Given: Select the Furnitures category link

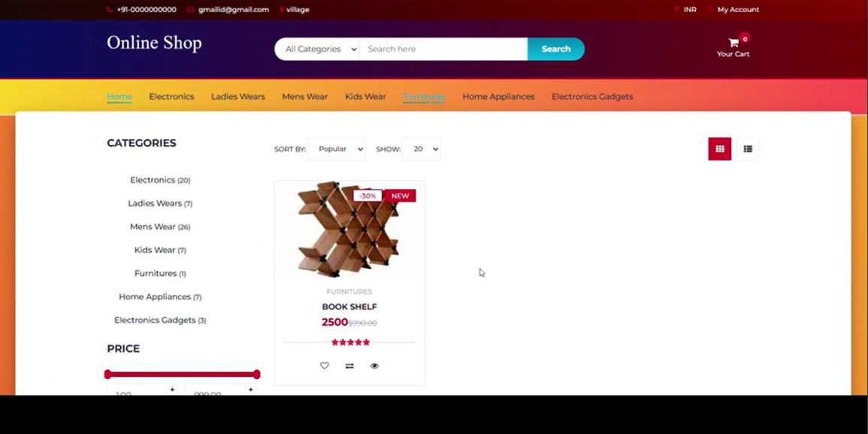Looking at the screenshot, I should coord(155,272).
